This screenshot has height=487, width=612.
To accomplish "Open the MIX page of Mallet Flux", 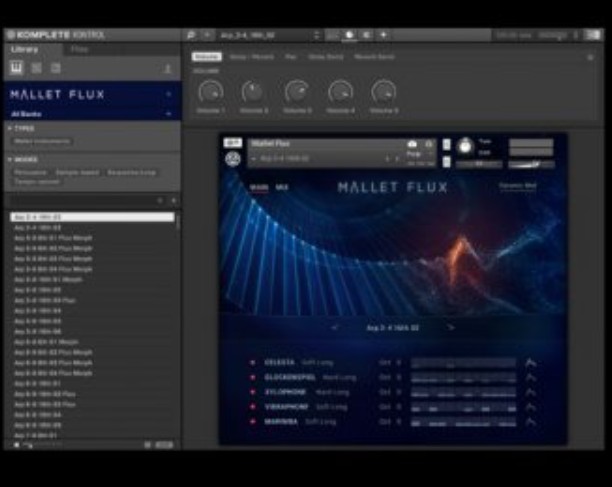I will [x=282, y=188].
